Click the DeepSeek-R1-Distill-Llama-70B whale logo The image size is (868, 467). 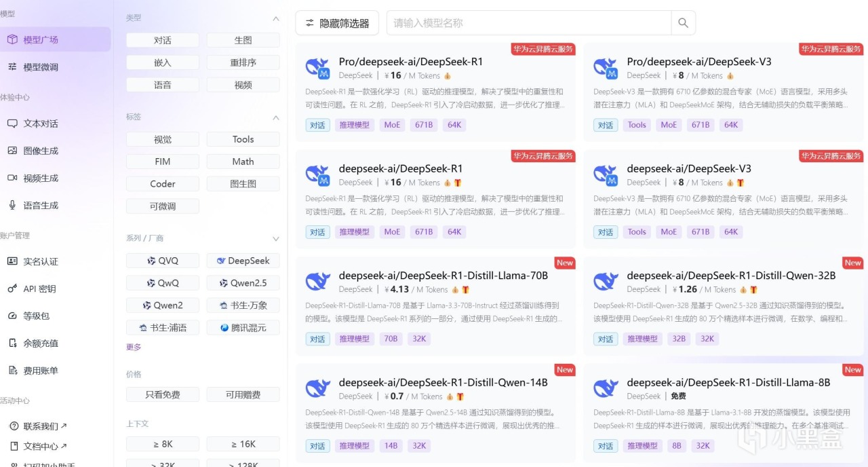pos(317,282)
